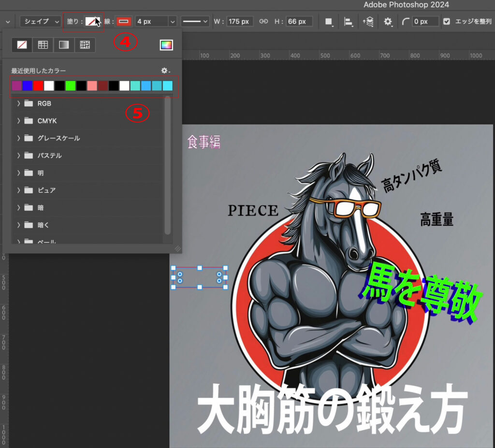495x448 pixels.
Task: Open the path arrangement icon
Action: tap(368, 22)
